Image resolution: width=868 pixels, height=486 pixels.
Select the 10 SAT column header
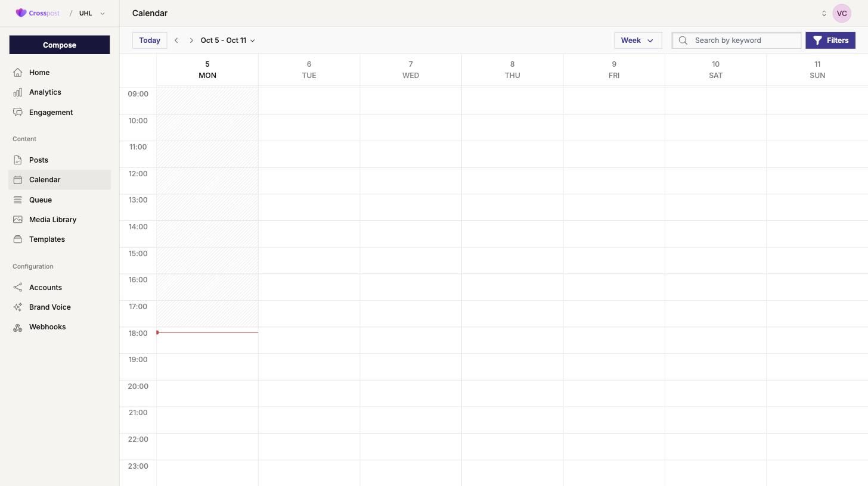715,70
